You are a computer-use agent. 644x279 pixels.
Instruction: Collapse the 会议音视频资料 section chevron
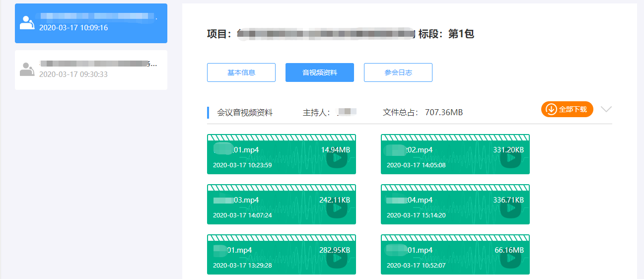pyautogui.click(x=606, y=109)
